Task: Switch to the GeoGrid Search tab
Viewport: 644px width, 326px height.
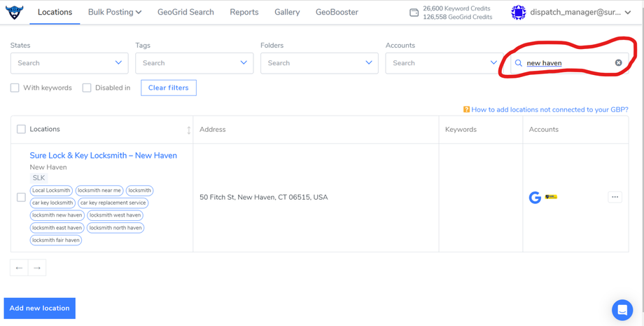Action: (185, 12)
